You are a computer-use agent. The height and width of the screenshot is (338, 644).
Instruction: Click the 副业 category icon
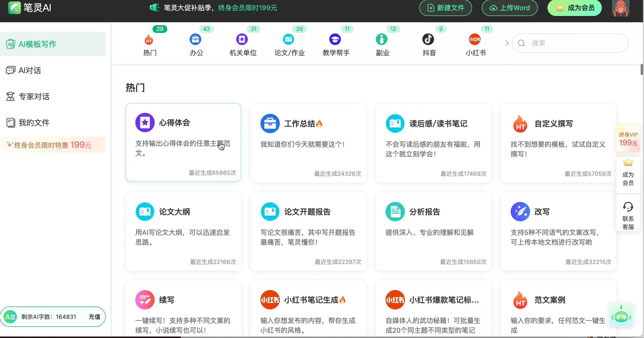coord(382,39)
